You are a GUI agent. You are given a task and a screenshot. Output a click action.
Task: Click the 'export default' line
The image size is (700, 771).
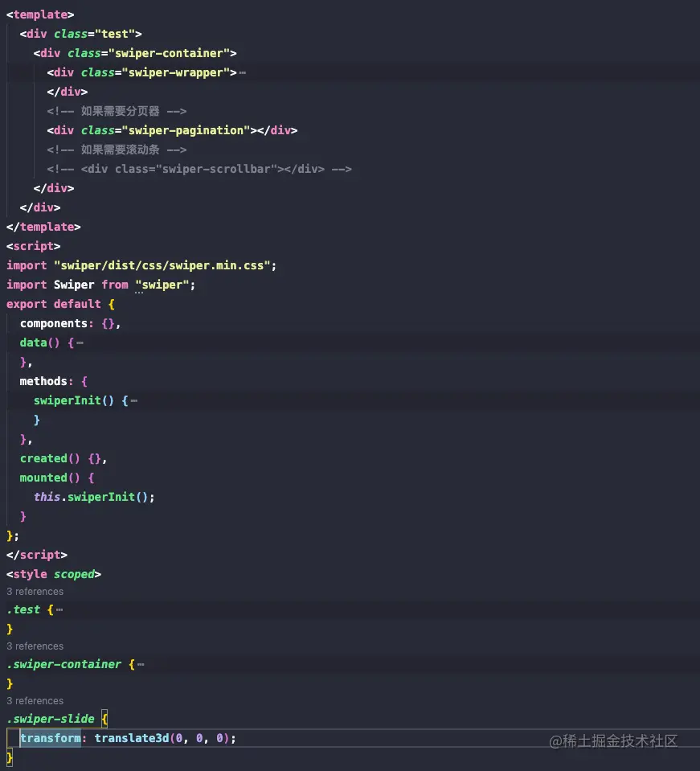coord(60,304)
